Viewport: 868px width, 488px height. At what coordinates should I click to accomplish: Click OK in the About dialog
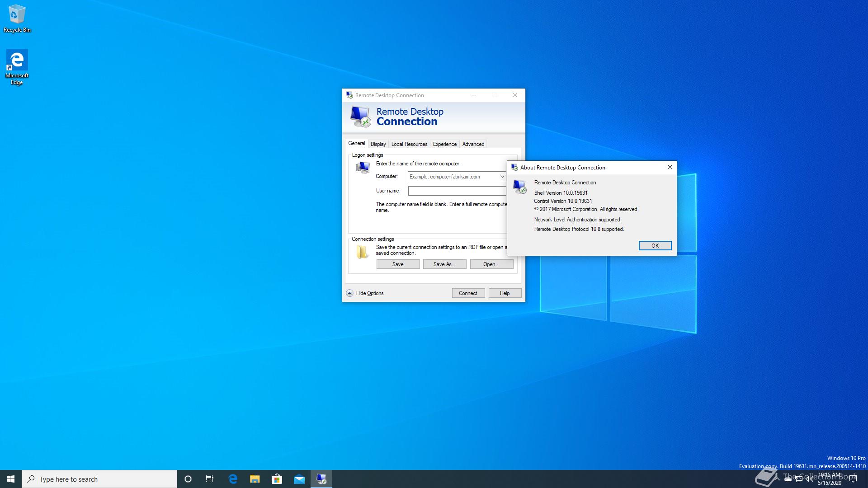tap(655, 245)
